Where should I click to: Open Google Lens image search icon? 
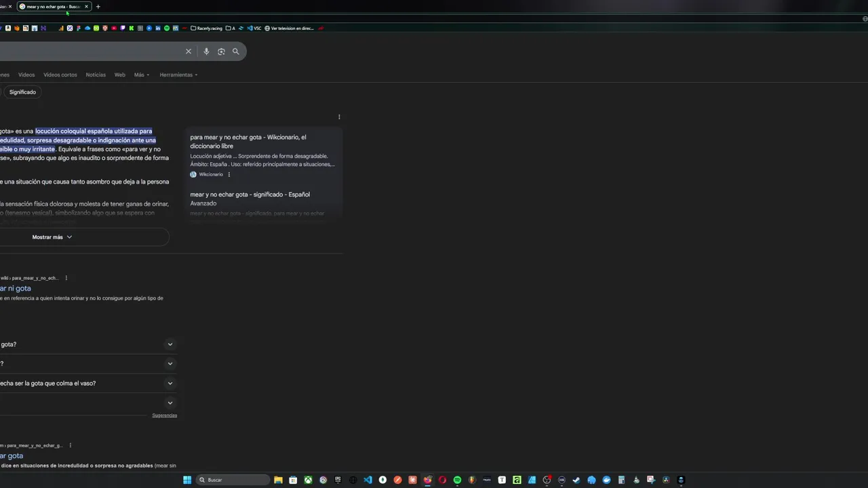pyautogui.click(x=221, y=52)
